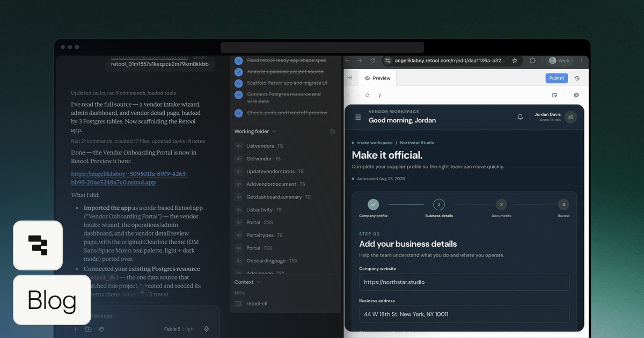Viewport: 644px width, 338px height.
Task: Toggle 'Scaffold Retool app and migrate UI' check
Action: (239, 83)
